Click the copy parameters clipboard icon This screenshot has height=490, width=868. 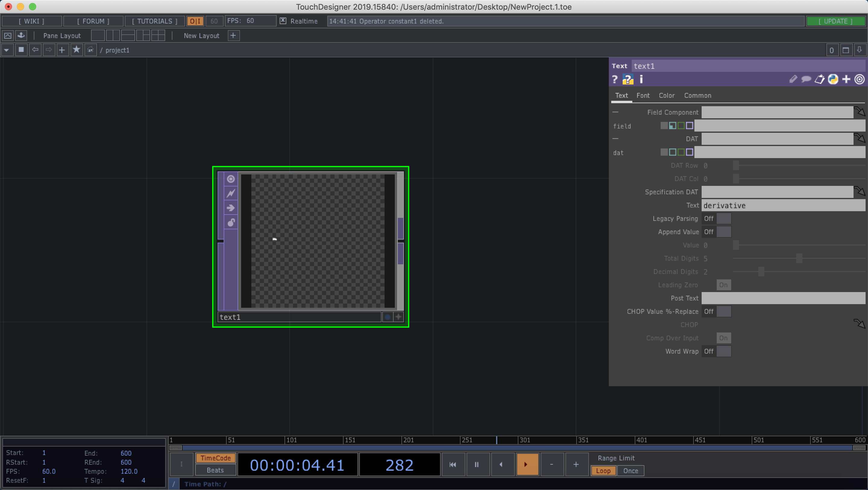819,79
